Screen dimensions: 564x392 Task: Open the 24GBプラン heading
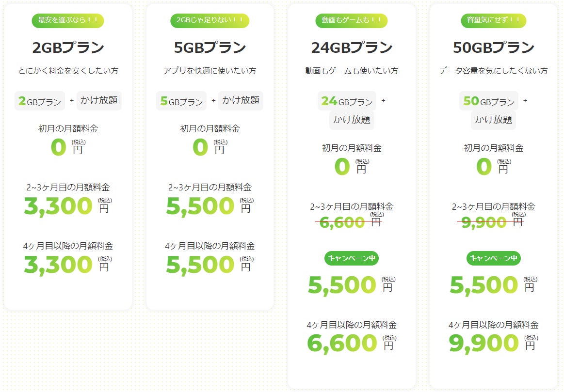click(352, 48)
